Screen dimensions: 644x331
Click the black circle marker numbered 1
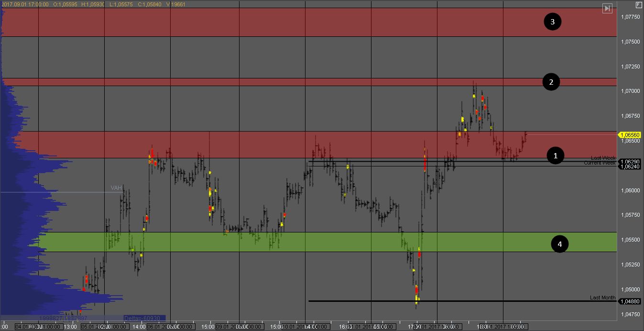[555, 155]
